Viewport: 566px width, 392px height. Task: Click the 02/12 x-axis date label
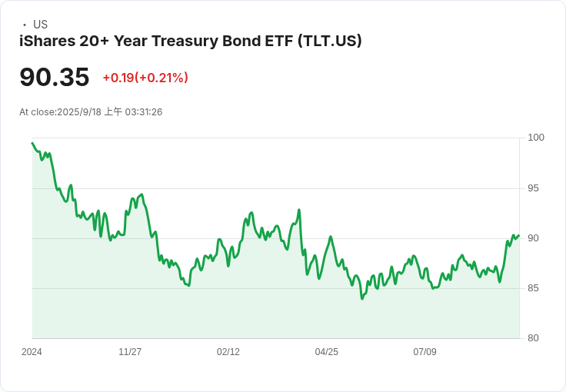(228, 352)
